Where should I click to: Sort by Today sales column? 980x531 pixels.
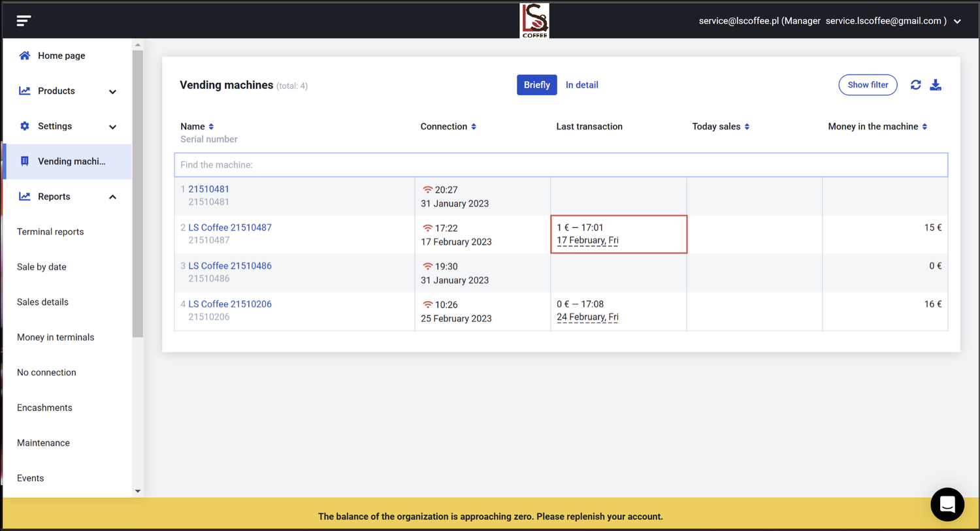point(747,127)
